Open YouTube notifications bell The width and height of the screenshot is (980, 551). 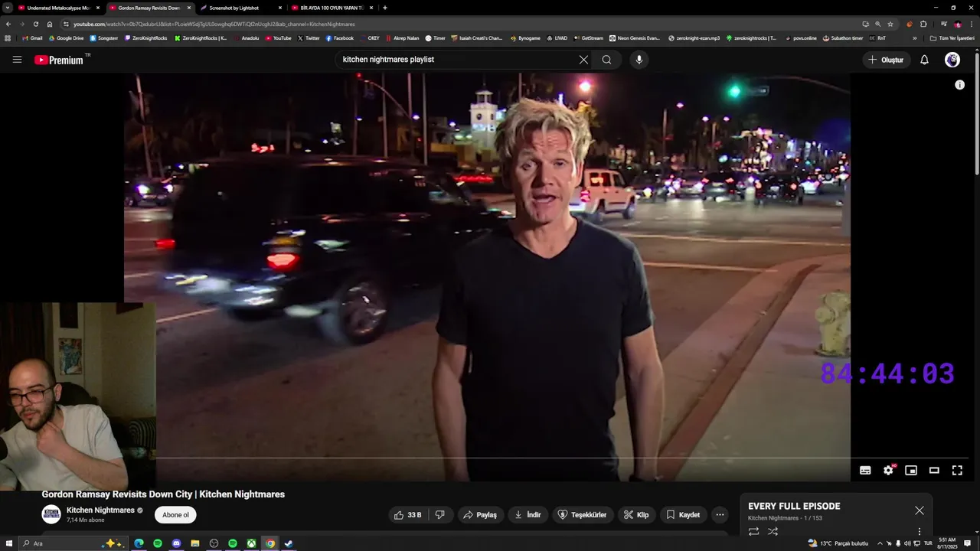coord(924,60)
